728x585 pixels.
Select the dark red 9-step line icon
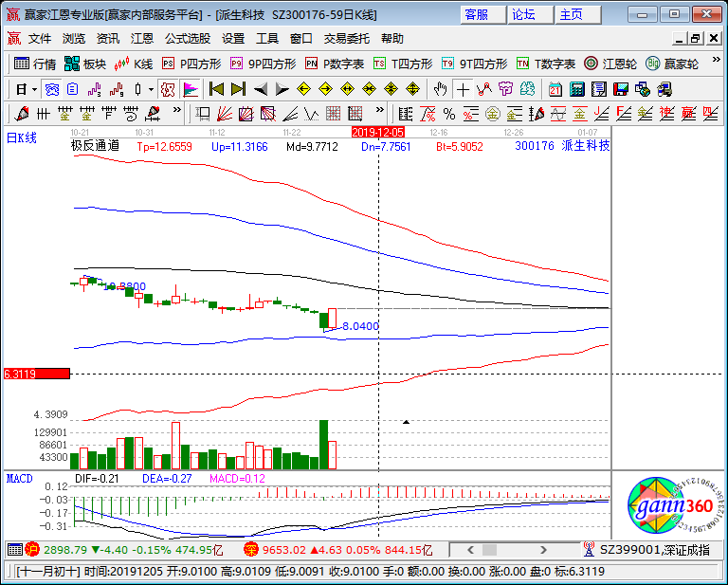pos(116,89)
